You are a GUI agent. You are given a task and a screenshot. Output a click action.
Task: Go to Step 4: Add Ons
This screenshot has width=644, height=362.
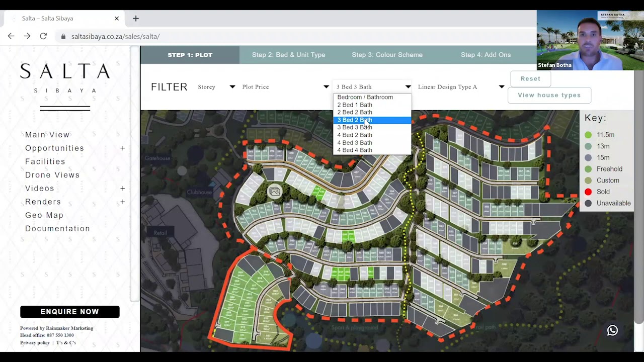tap(486, 55)
